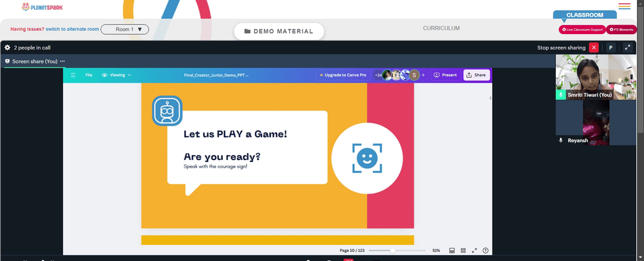Image resolution: width=644 pixels, height=261 pixels.
Task: Click the Page 10 / 123 indicator
Action: 352,250
